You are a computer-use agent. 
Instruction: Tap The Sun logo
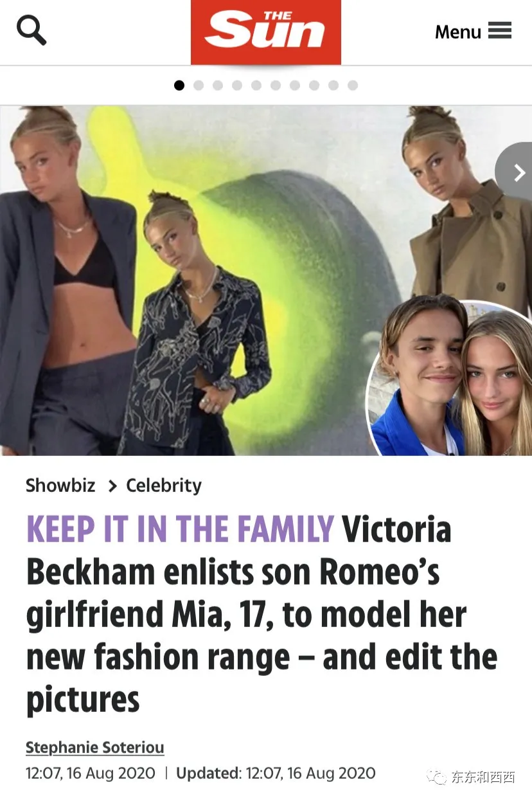pyautogui.click(x=266, y=32)
